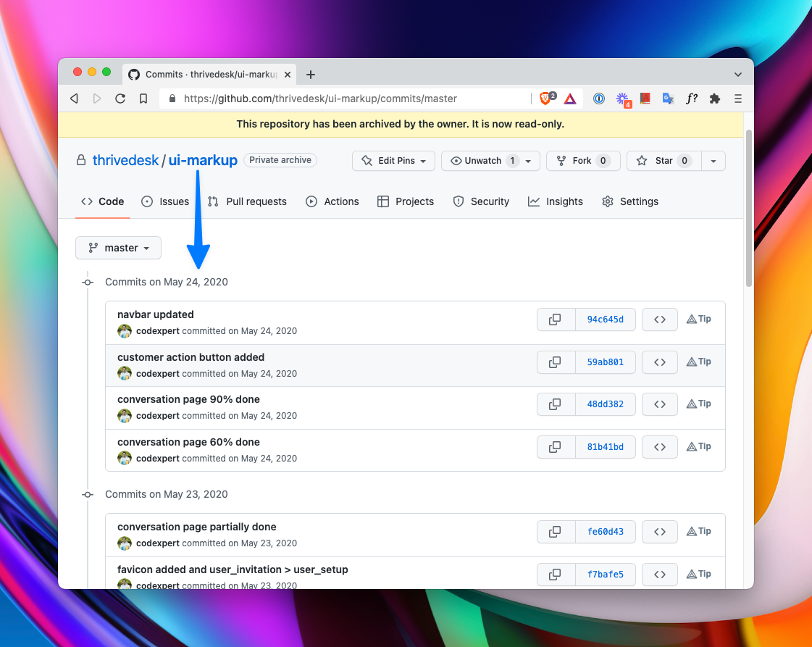Open commit hash 59ab801
Viewport: 812px width, 647px height.
606,362
